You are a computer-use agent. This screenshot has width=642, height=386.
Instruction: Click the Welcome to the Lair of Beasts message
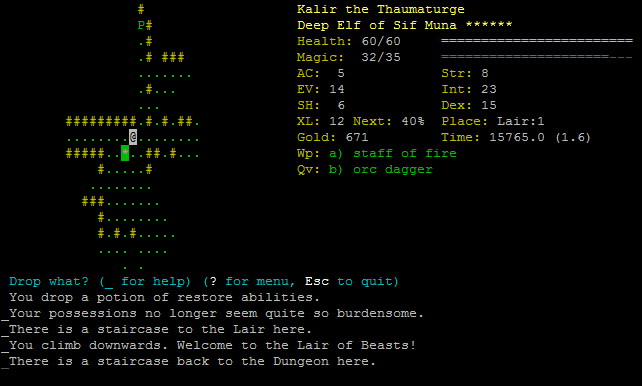click(x=296, y=345)
